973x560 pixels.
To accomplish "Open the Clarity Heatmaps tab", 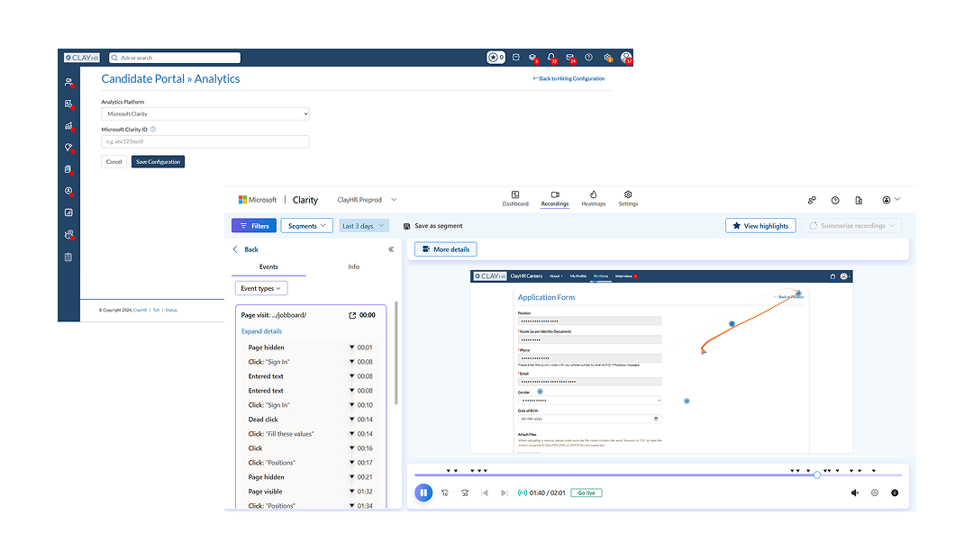I will (x=593, y=198).
